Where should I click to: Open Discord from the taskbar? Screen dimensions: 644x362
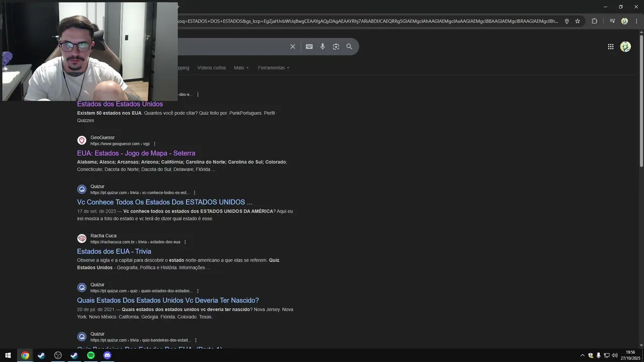[x=107, y=355]
